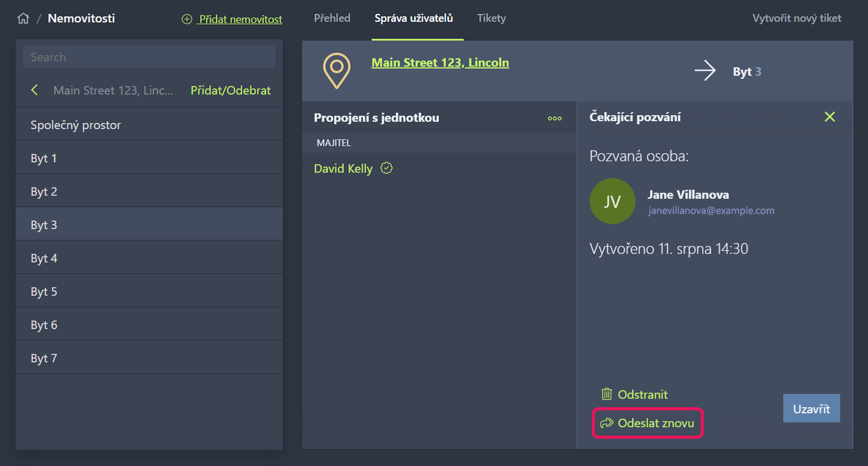Click the verified badge next to David Kelly

[386, 168]
